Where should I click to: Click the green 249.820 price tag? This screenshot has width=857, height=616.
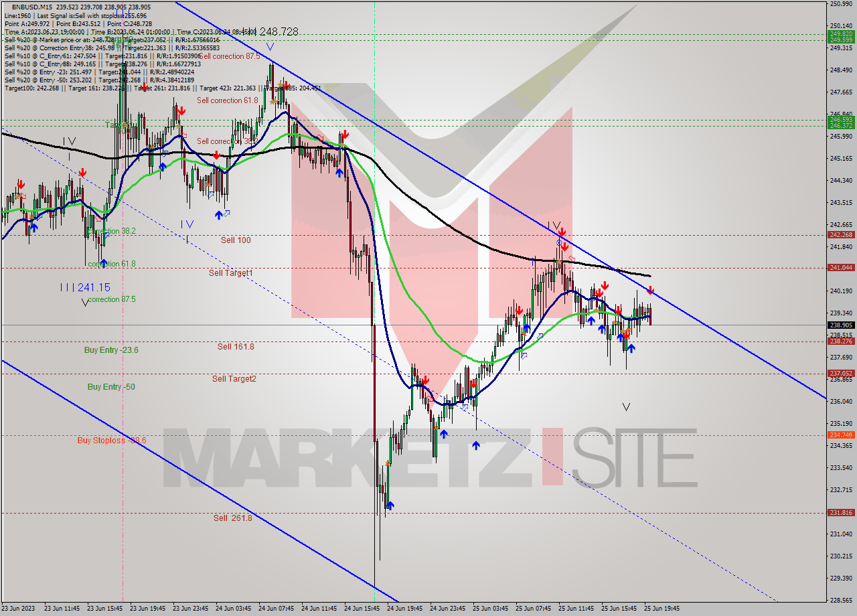(x=841, y=33)
